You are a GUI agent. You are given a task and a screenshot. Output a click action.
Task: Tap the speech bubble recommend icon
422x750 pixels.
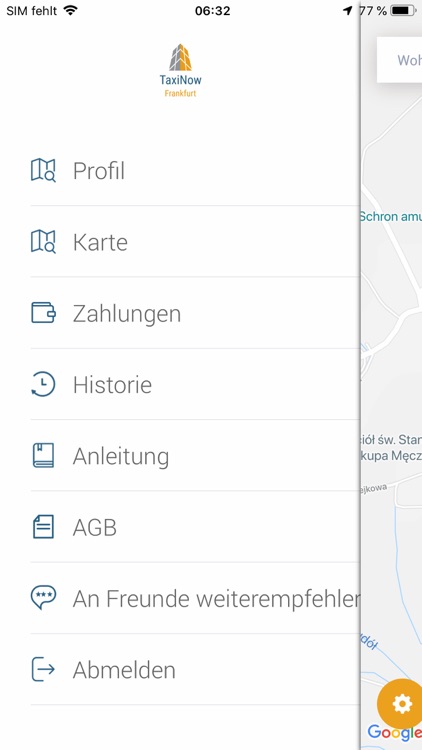coord(43,598)
